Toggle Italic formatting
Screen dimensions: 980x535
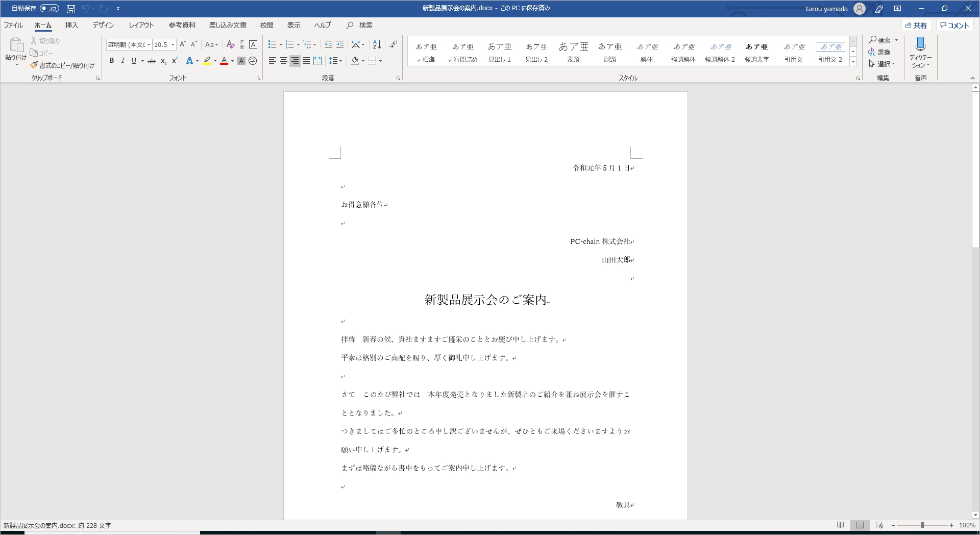122,61
